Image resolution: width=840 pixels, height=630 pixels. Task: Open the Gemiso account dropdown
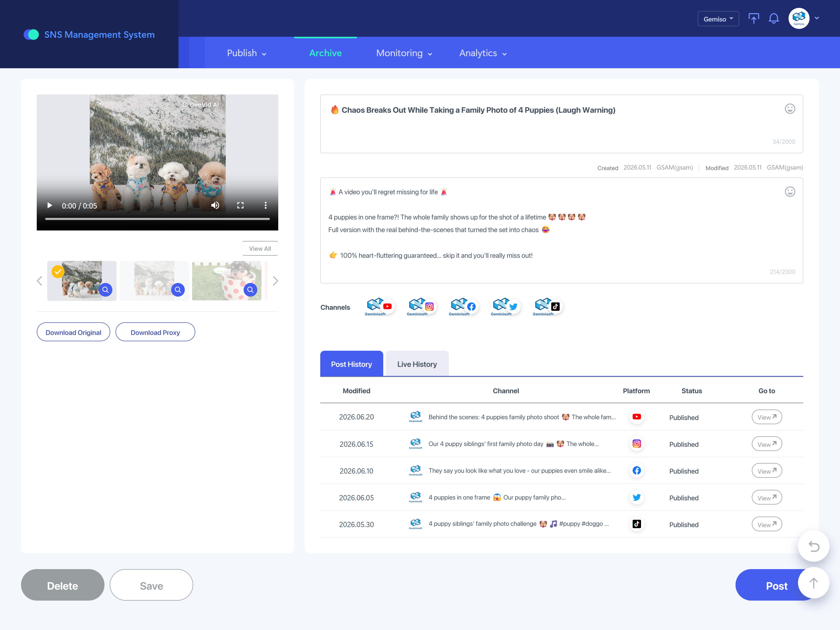tap(718, 19)
